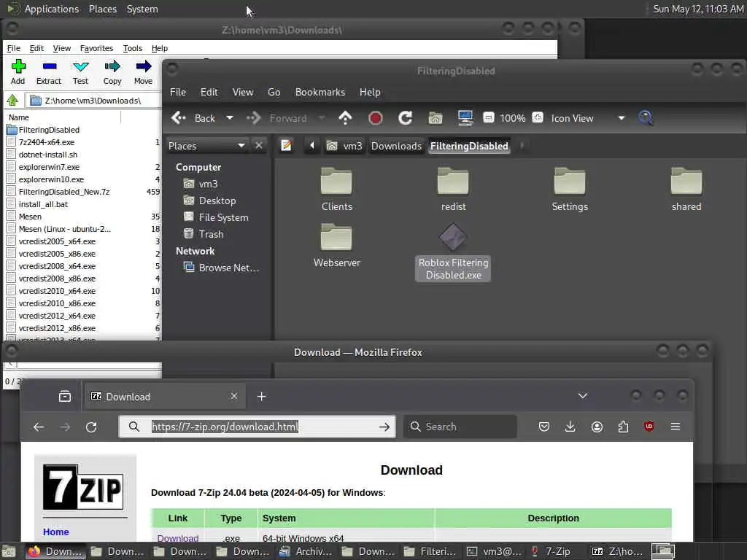Open Bookmarks menu in file manager
Image resolution: width=747 pixels, height=560 pixels.
(x=320, y=92)
